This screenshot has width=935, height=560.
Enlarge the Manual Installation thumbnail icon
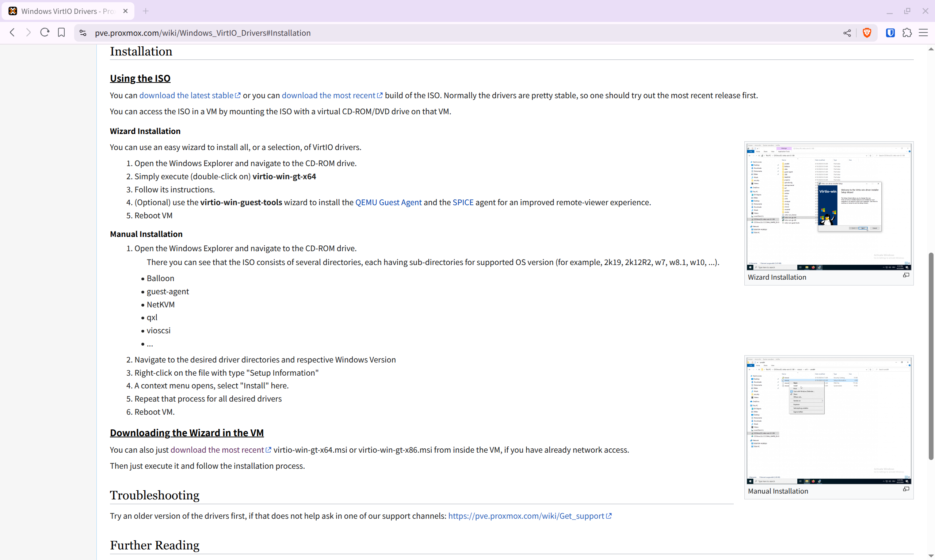(906, 490)
